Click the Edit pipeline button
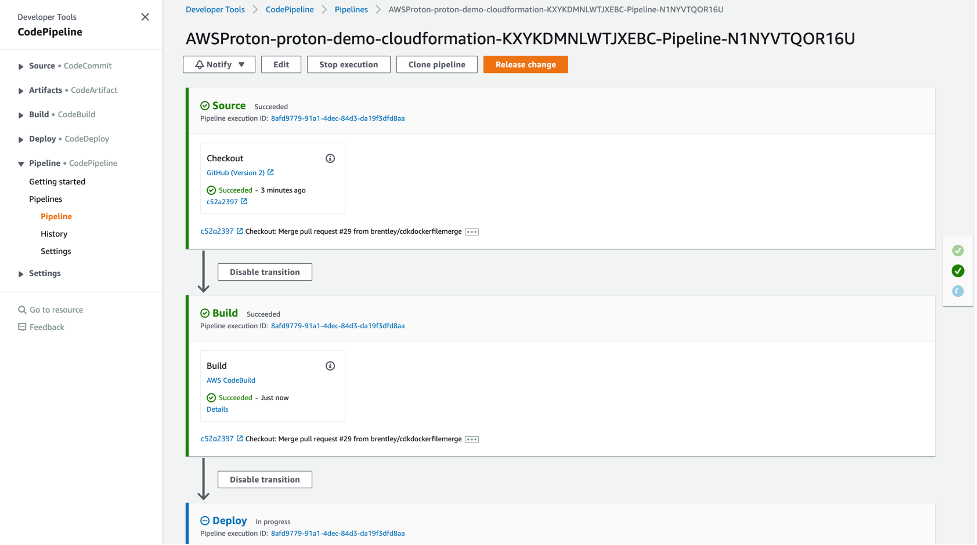 tap(281, 64)
